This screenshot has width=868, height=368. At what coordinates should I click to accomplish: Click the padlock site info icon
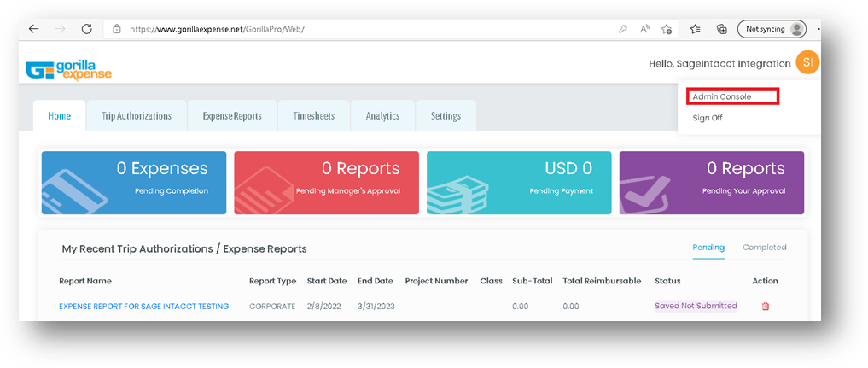tap(116, 29)
